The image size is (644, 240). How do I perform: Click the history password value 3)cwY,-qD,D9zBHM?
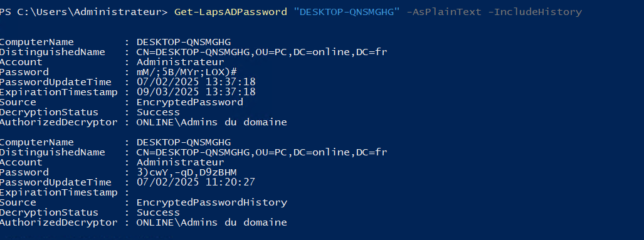tap(187, 172)
